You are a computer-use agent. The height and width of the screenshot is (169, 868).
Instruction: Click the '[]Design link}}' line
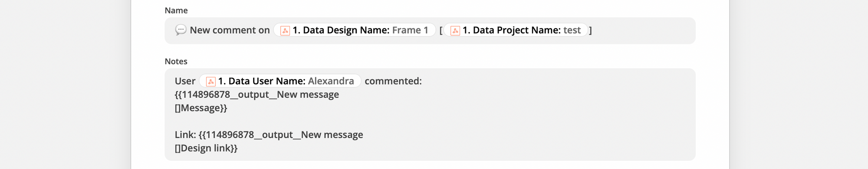click(x=206, y=148)
